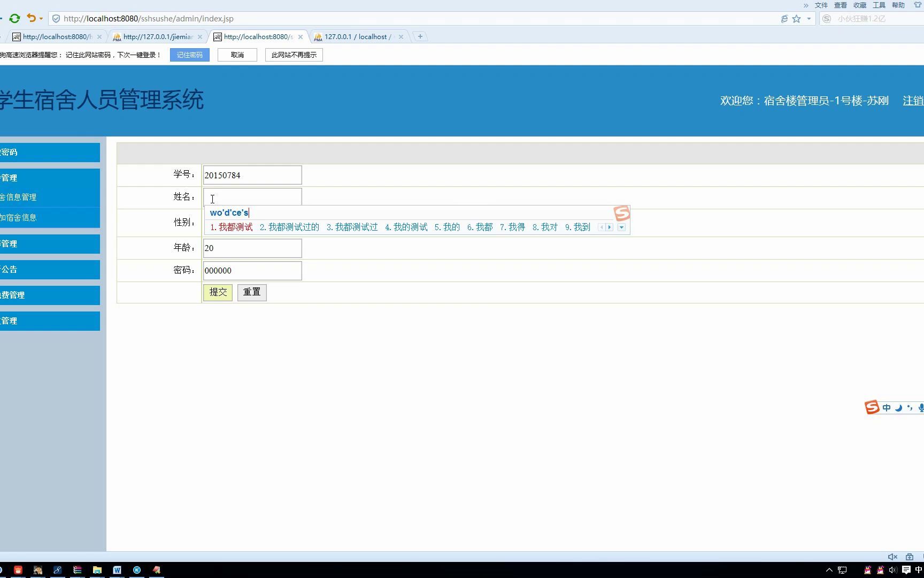
Task: Open a new tab with the plus button
Action: pyautogui.click(x=420, y=36)
